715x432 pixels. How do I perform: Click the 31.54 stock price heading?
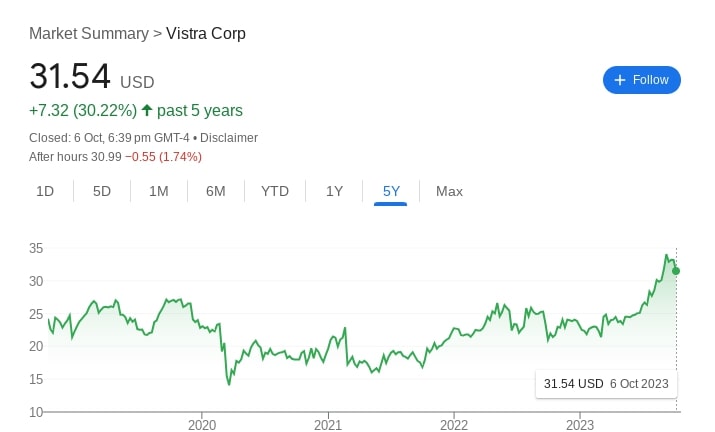click(70, 78)
